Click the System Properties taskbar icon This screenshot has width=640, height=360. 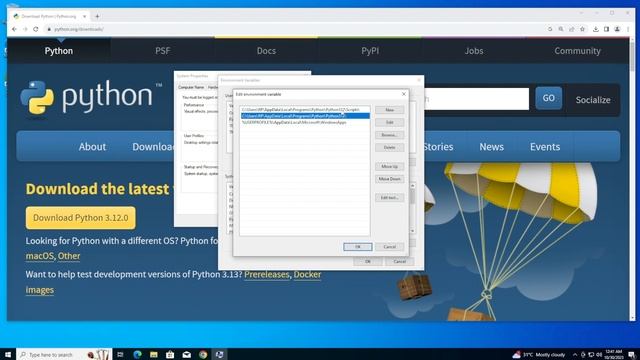220,354
